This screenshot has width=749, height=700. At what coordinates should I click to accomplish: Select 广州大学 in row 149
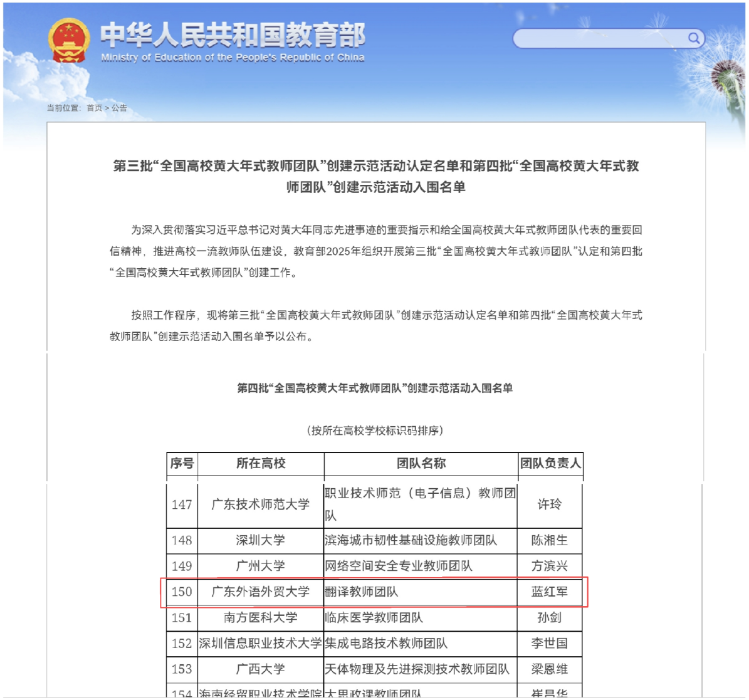coord(259,565)
